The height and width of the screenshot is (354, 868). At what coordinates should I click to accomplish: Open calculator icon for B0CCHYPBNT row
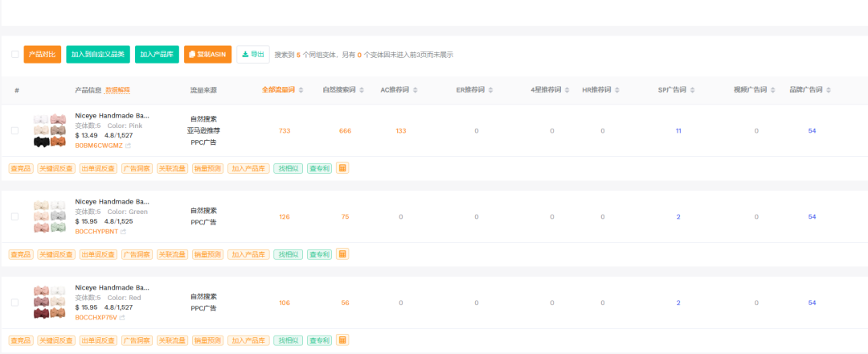tap(342, 253)
